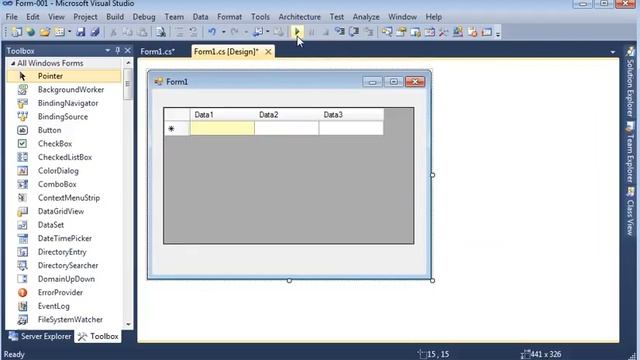Click the highlighted Data1 cell
Image resolution: width=640 pixels, height=360 pixels.
click(222, 128)
